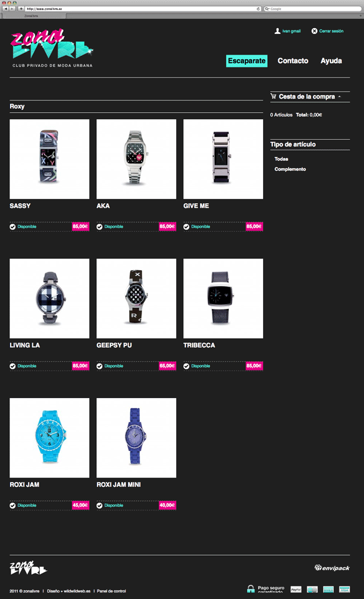The image size is (364, 599).
Task: Go to Ayuda page
Action: pyautogui.click(x=331, y=60)
